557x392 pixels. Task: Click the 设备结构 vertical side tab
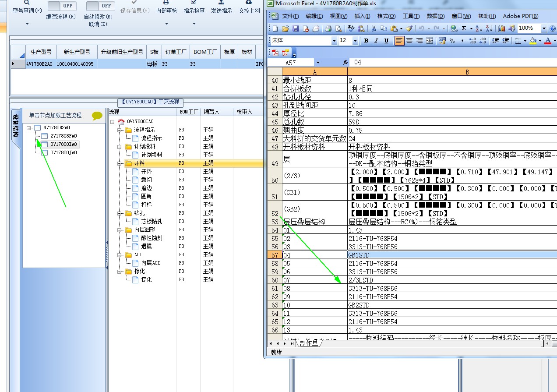[15, 127]
